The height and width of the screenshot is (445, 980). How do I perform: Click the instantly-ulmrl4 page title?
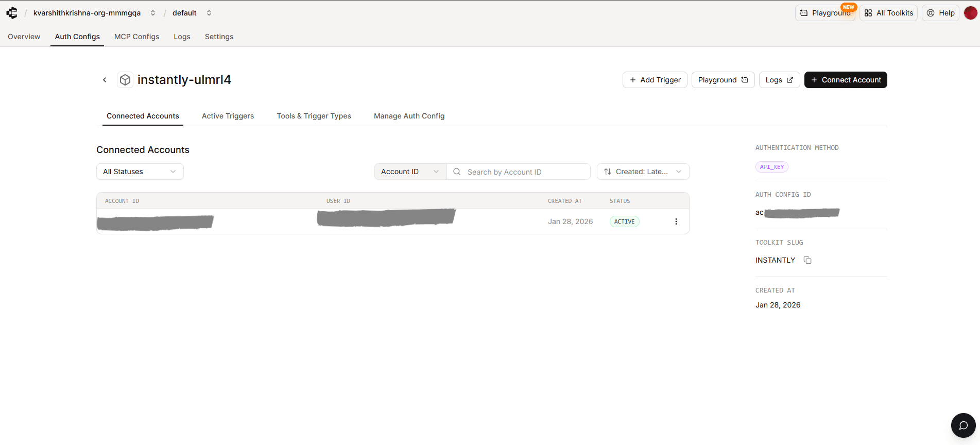(184, 80)
